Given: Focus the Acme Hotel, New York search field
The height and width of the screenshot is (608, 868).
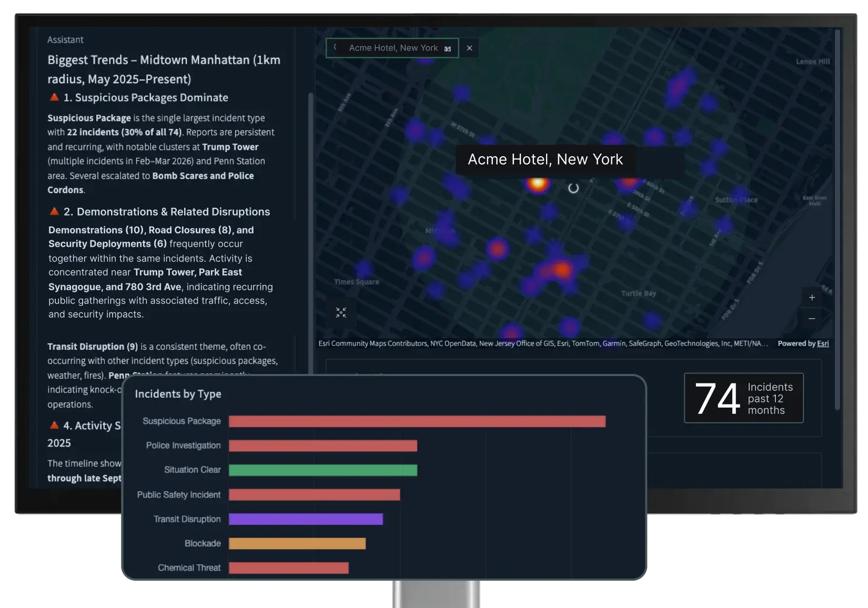Looking at the screenshot, I should 392,48.
